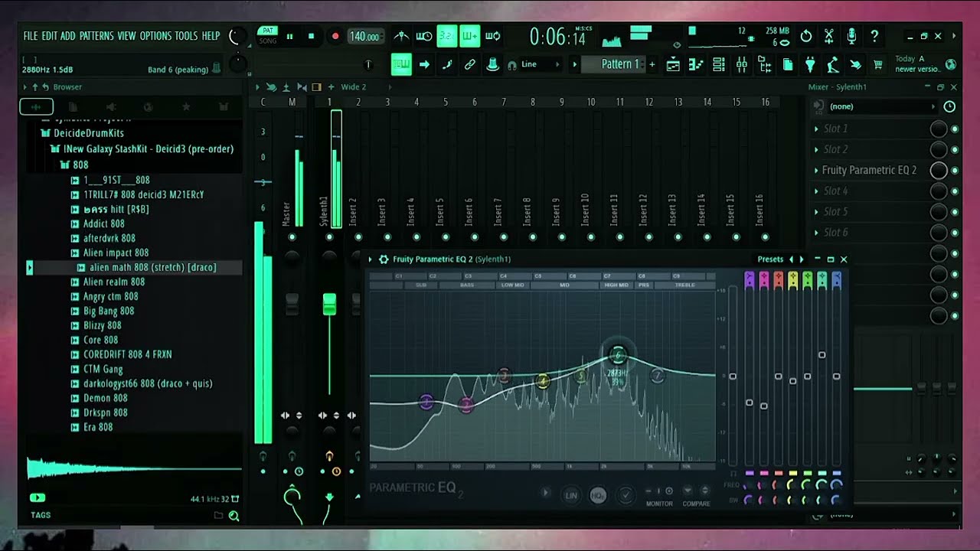Select previous preset arrow in Parametric EQ
This screenshot has width=980, height=551.
tap(792, 259)
